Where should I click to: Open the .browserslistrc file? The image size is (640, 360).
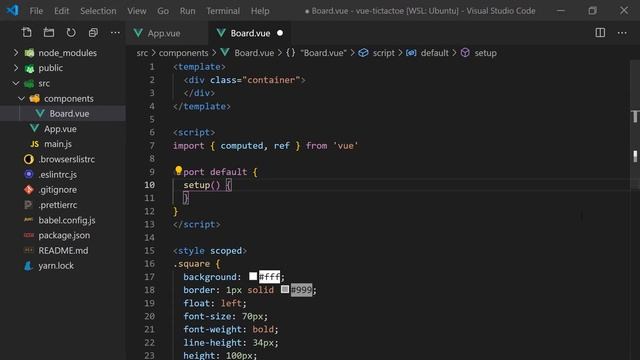tap(67, 159)
